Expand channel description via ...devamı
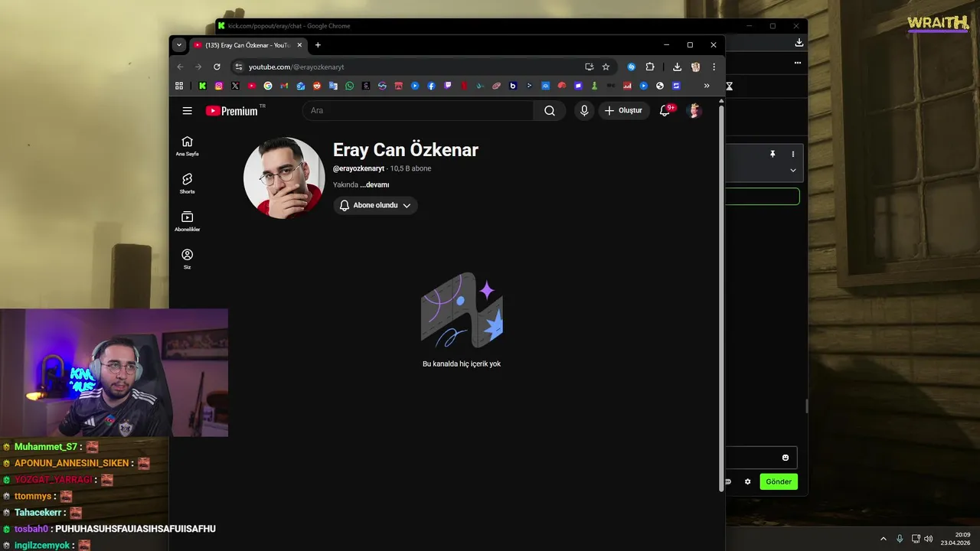 [374, 185]
